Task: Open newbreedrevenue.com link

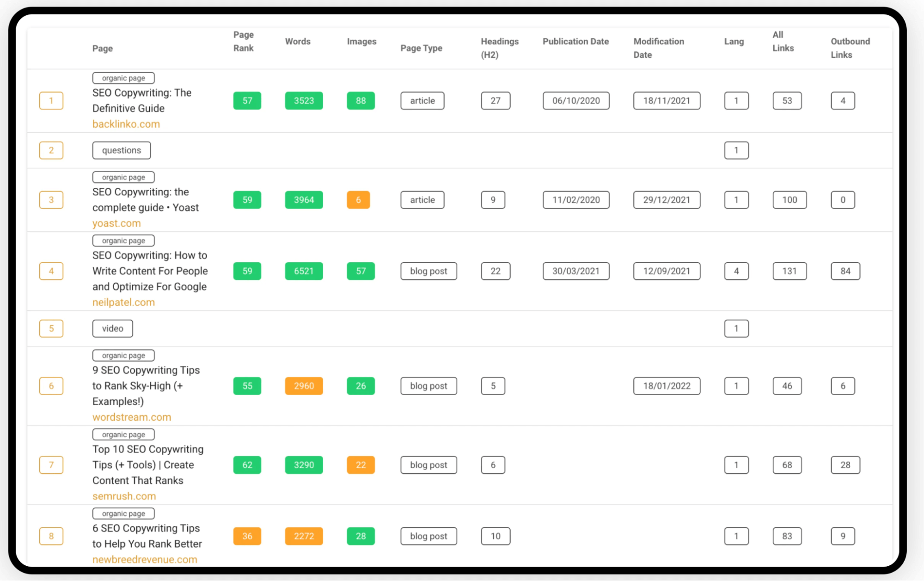Action: tap(144, 559)
